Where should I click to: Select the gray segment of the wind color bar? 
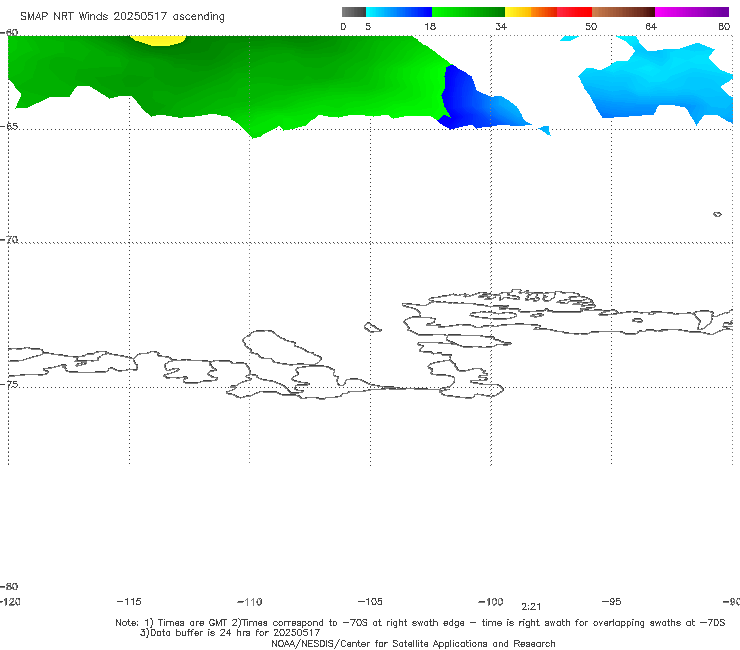pos(353,12)
